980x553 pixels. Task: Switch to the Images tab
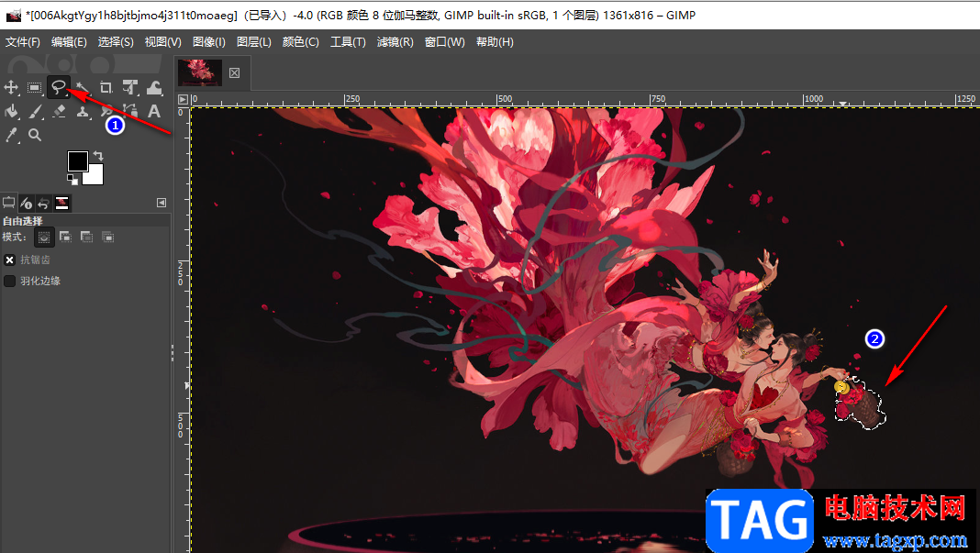[x=61, y=203]
